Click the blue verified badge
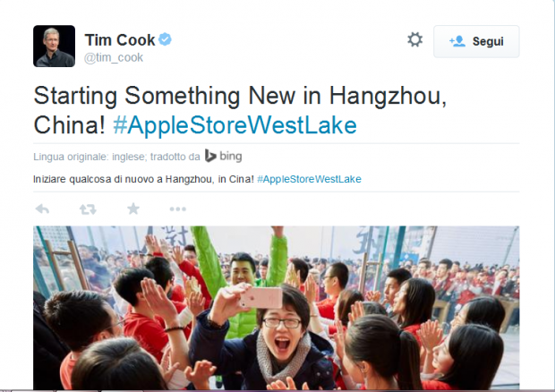The height and width of the screenshot is (392, 555). click(165, 39)
